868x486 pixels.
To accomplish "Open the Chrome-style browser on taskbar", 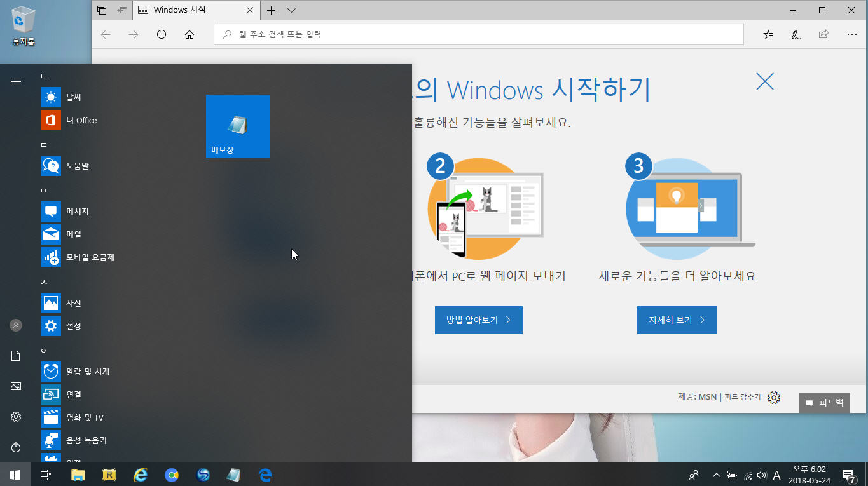I will (172, 475).
